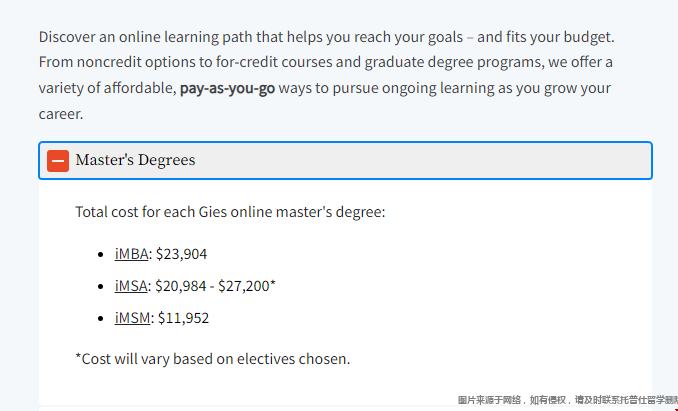Click the bullet point before iMSA
The image size is (678, 411).
pyautogui.click(x=101, y=287)
